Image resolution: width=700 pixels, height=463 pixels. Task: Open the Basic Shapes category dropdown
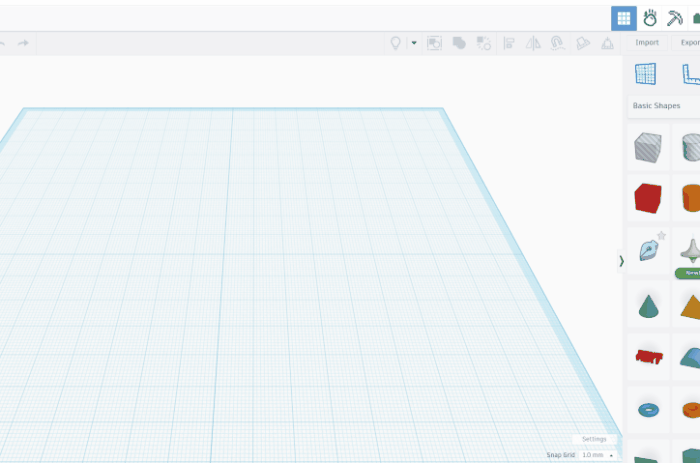click(x=664, y=106)
